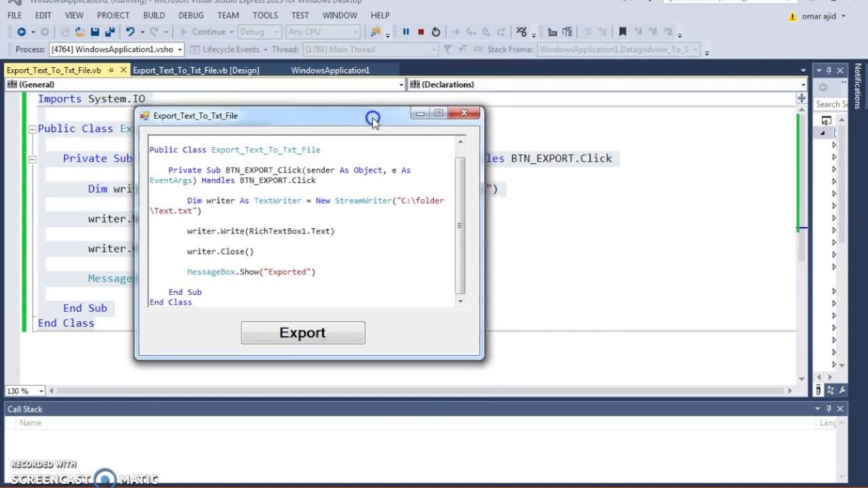
Task: Pause debugging with Break All icon
Action: coord(406,32)
